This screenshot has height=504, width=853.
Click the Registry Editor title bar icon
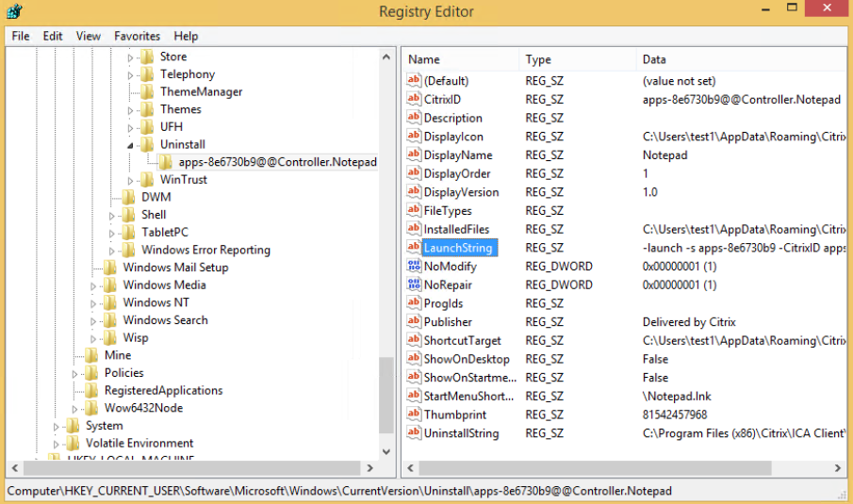click(x=15, y=11)
